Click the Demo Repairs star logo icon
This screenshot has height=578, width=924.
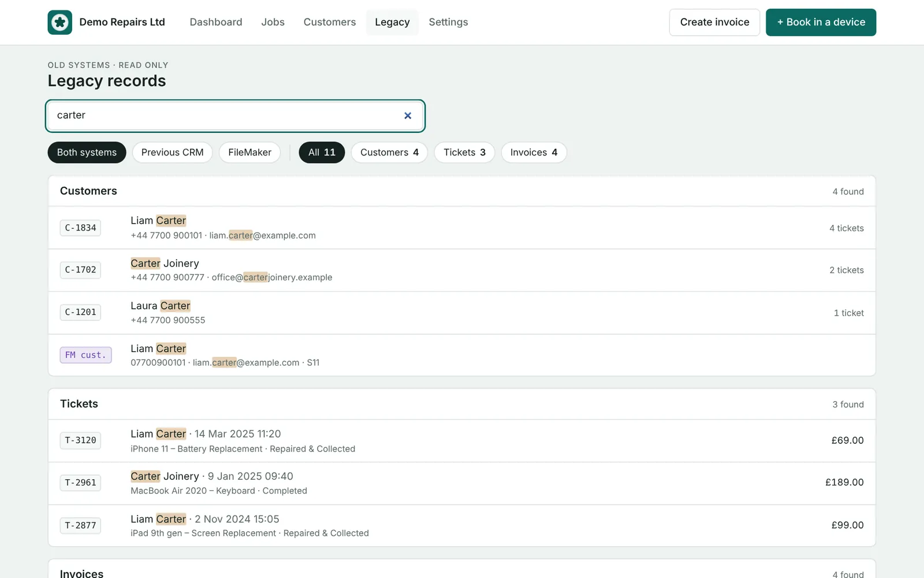60,23
